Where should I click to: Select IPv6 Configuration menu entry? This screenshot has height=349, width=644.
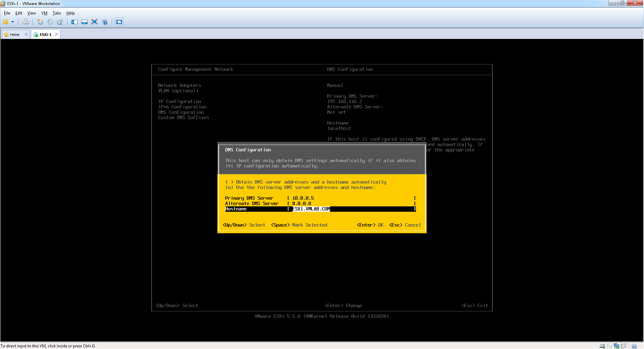tap(182, 107)
